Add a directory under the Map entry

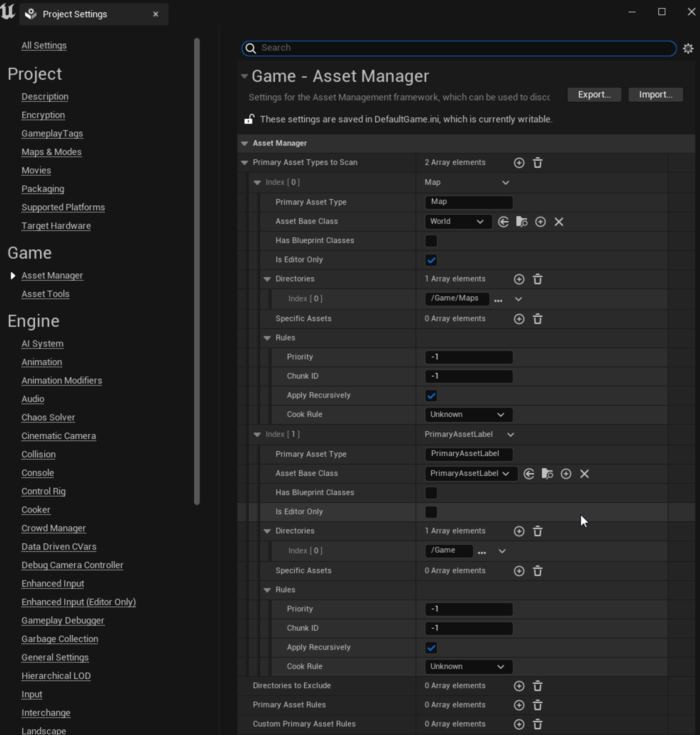coord(519,279)
